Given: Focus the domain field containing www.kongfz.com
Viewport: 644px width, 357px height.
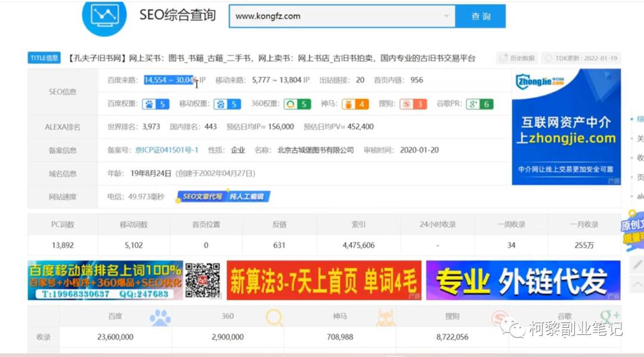Looking at the screenshot, I should pyautogui.click(x=342, y=17).
